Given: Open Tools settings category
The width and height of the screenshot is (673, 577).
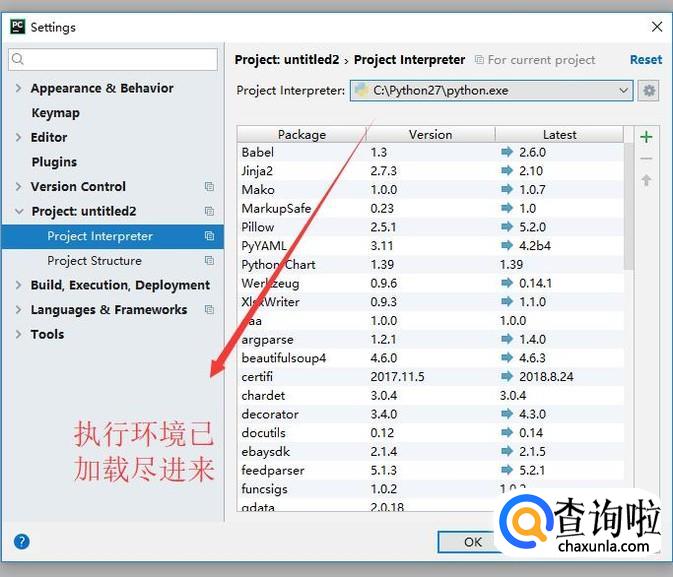Looking at the screenshot, I should [x=47, y=334].
